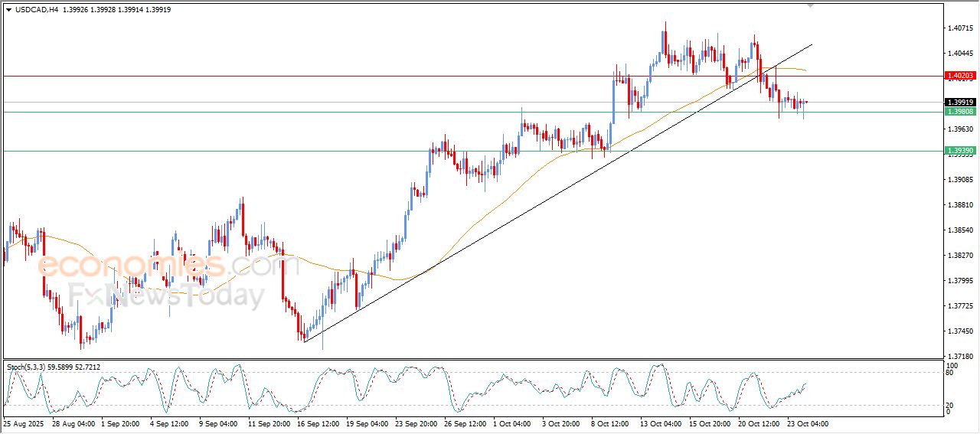Click the 16 Sep 12:00 time label
This screenshot has height=434, width=980.
coord(320,423)
